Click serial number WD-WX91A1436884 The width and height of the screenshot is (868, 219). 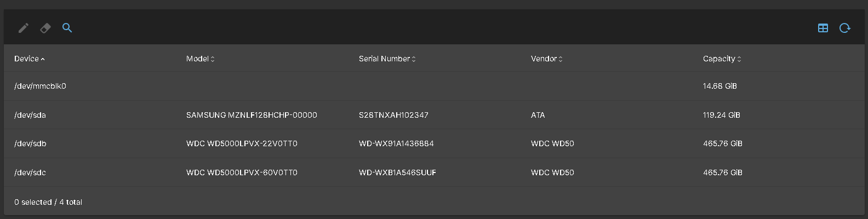click(x=396, y=143)
